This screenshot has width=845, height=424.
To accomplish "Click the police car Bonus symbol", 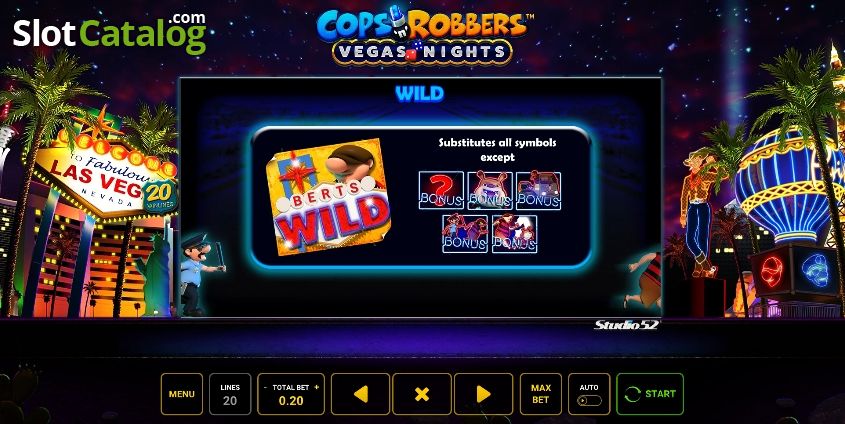I will [x=538, y=190].
